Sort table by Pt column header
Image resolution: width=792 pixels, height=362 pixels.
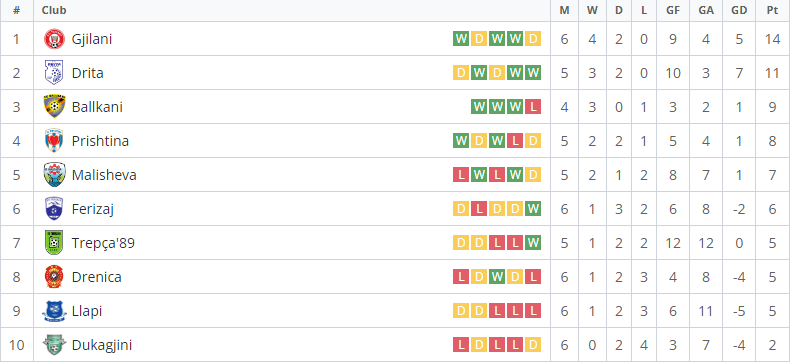pyautogui.click(x=772, y=10)
